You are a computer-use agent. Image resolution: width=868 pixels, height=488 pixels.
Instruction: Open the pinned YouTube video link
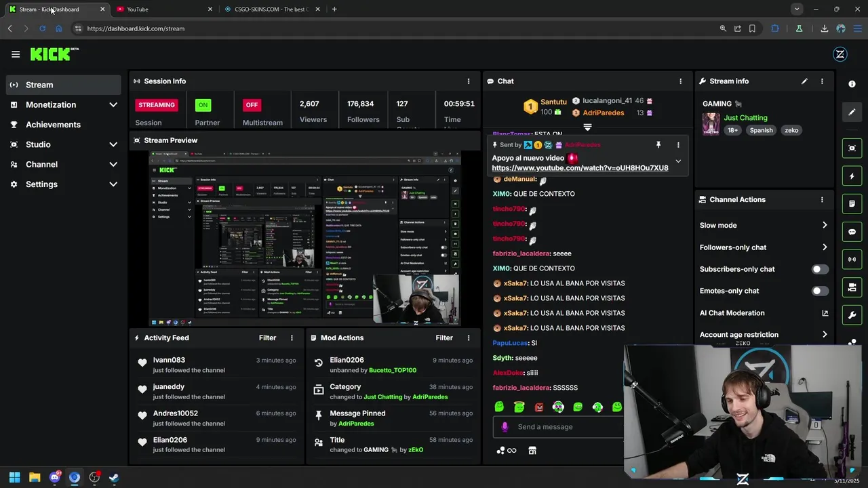point(580,168)
